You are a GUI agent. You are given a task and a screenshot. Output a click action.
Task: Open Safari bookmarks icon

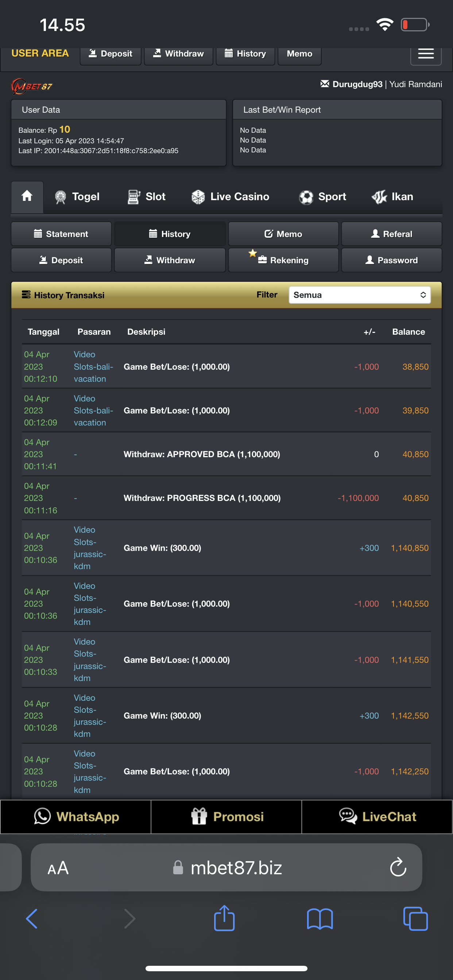click(320, 919)
